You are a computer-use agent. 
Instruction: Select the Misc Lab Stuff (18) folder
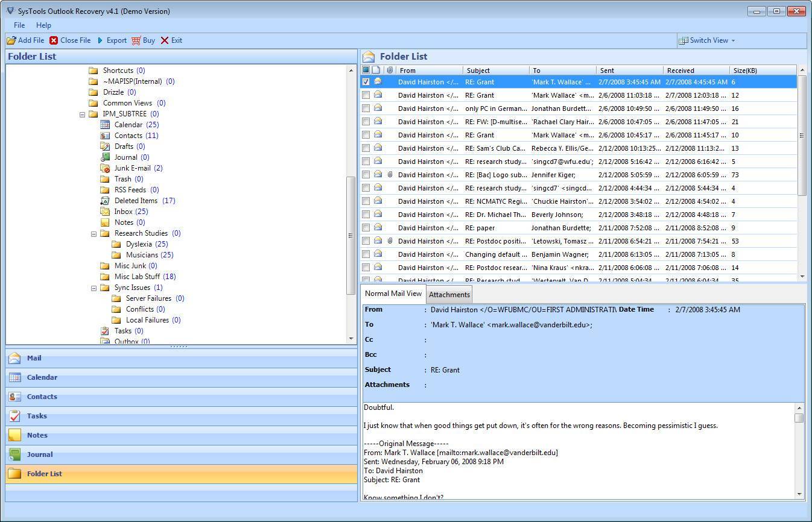click(x=145, y=277)
